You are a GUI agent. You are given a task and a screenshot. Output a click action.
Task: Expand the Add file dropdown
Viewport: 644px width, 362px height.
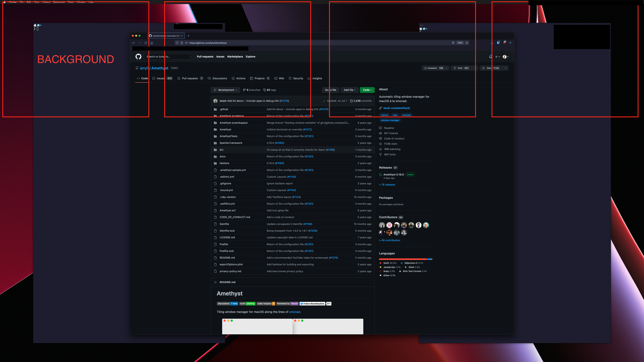pyautogui.click(x=350, y=90)
